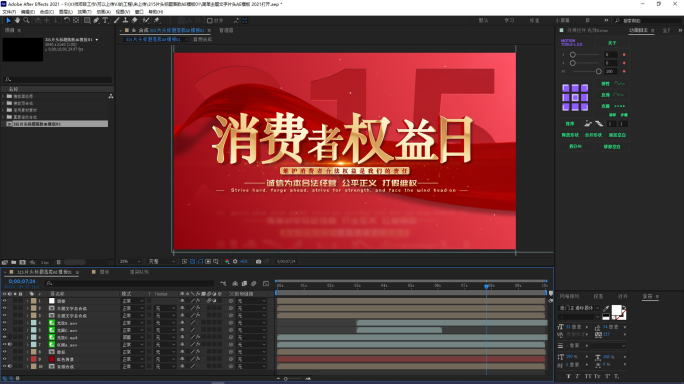Select the Type text tool
The height and width of the screenshot is (384, 684).
105,21
